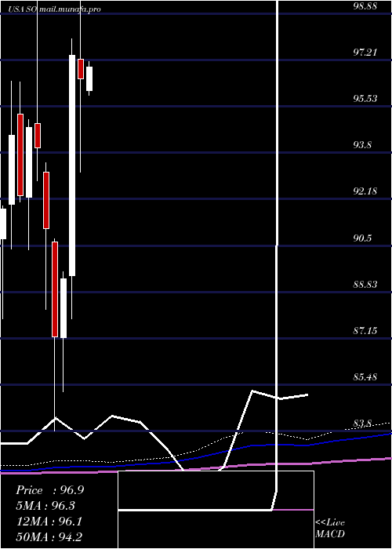Click the 98.88 price axis label
Viewport: 392px width, 549px height.
point(365,6)
